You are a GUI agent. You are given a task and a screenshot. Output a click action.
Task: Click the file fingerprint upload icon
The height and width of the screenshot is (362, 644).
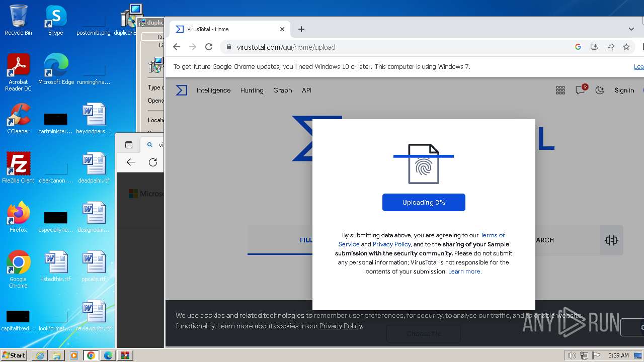tap(424, 164)
